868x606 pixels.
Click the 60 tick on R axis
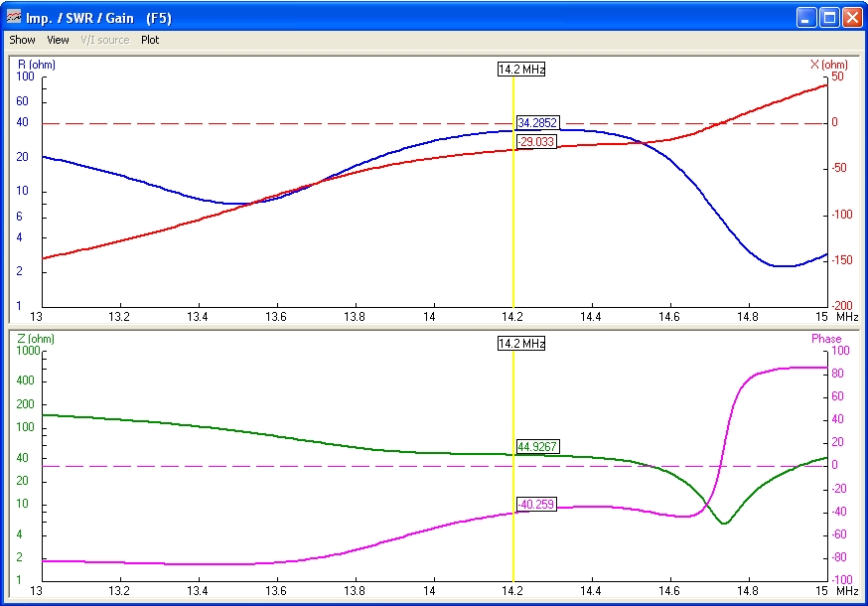coord(22,101)
